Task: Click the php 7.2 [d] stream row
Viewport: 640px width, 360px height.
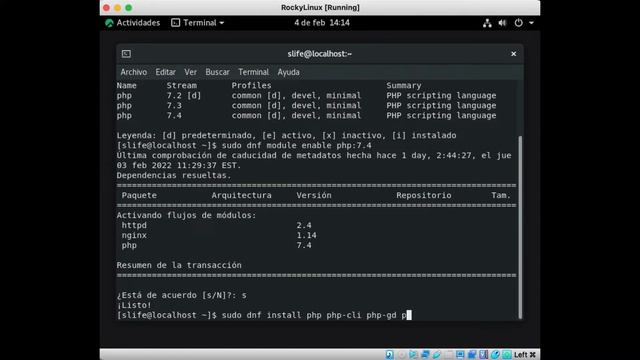Action: [x=307, y=96]
